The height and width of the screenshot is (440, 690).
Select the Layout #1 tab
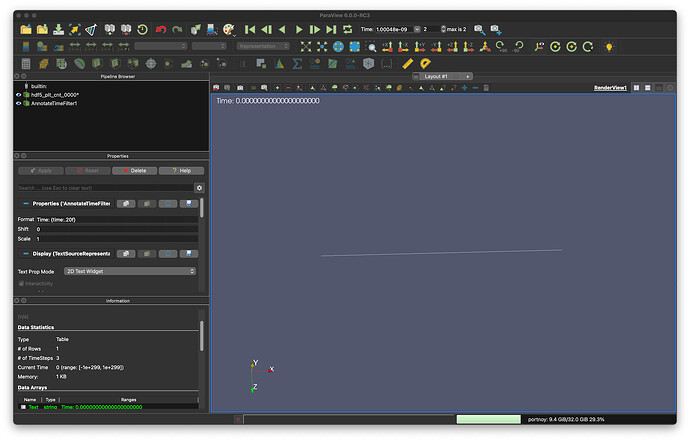(x=436, y=77)
